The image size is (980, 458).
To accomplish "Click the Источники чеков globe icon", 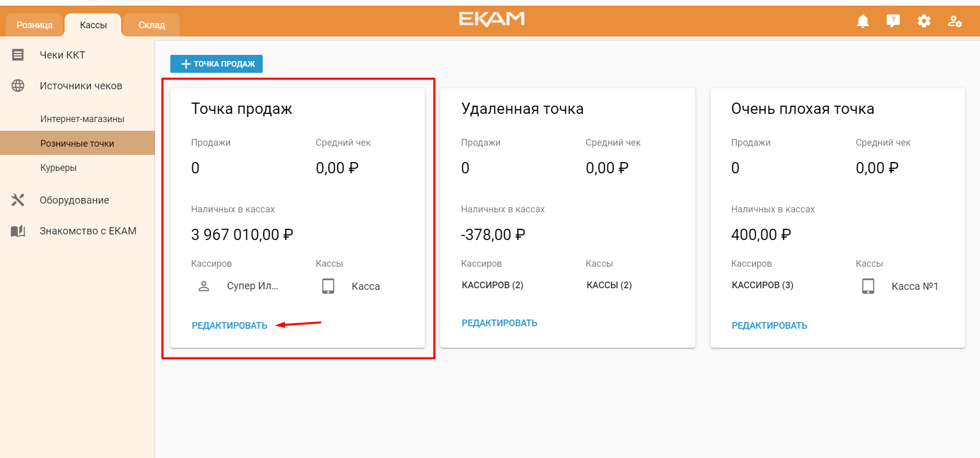I will (18, 86).
